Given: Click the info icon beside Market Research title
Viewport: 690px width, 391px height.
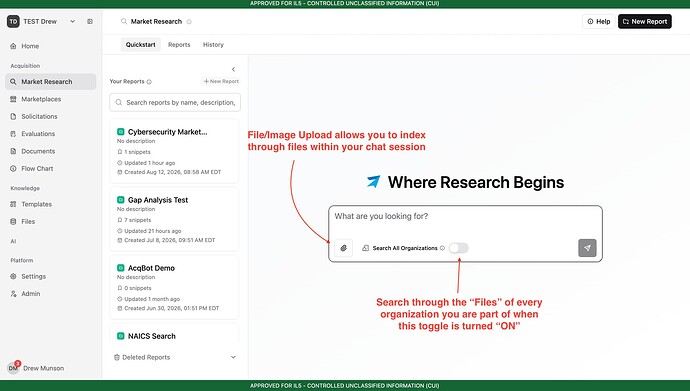Looking at the screenshot, I should pyautogui.click(x=189, y=22).
